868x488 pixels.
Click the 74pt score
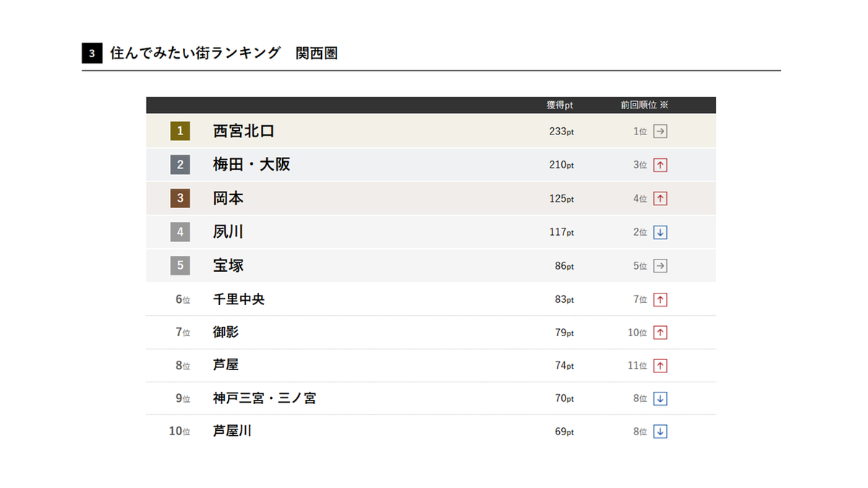click(564, 366)
